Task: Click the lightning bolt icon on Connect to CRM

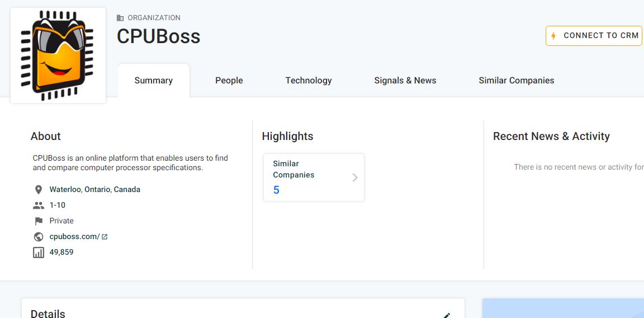Action: 553,36
